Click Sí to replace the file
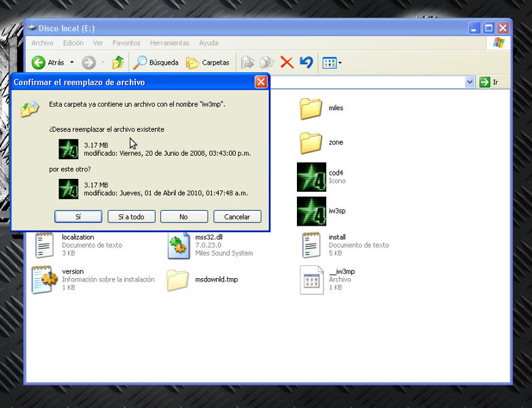The width and height of the screenshot is (532, 408). (78, 216)
